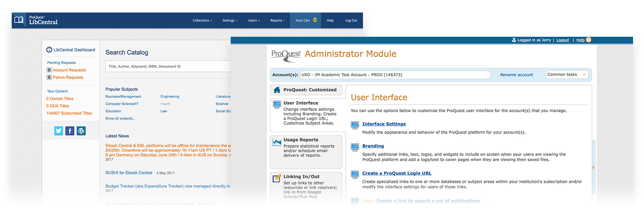Screen dimensions: 644x215
Task: Open Ebook Central & EBL maintenance news
Action: click(x=168, y=150)
